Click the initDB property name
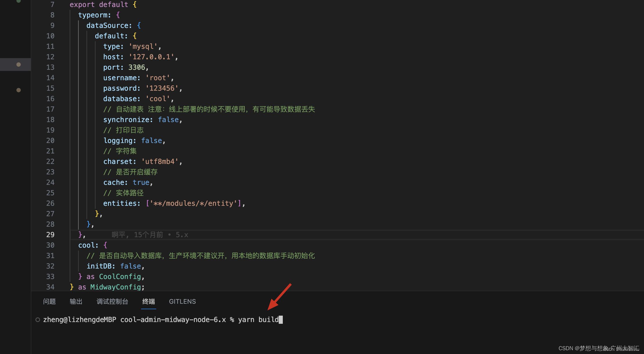 point(99,266)
